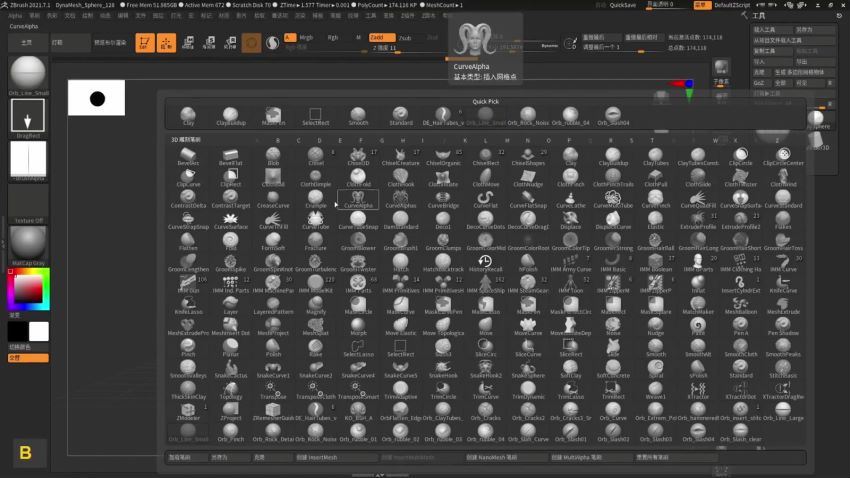Open DefaultZScript in the title bar
The height and width of the screenshot is (478, 850).
(x=732, y=5)
